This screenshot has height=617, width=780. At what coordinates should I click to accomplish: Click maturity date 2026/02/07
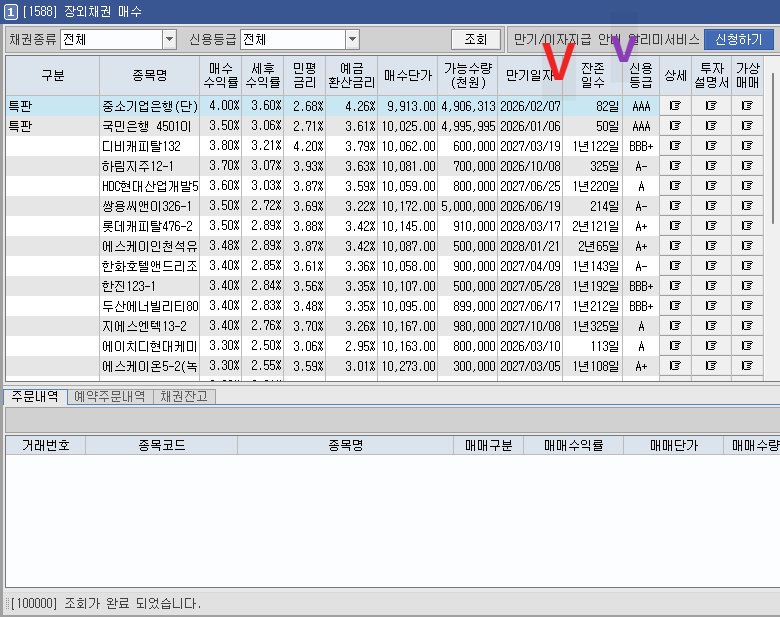[x=530, y=106]
